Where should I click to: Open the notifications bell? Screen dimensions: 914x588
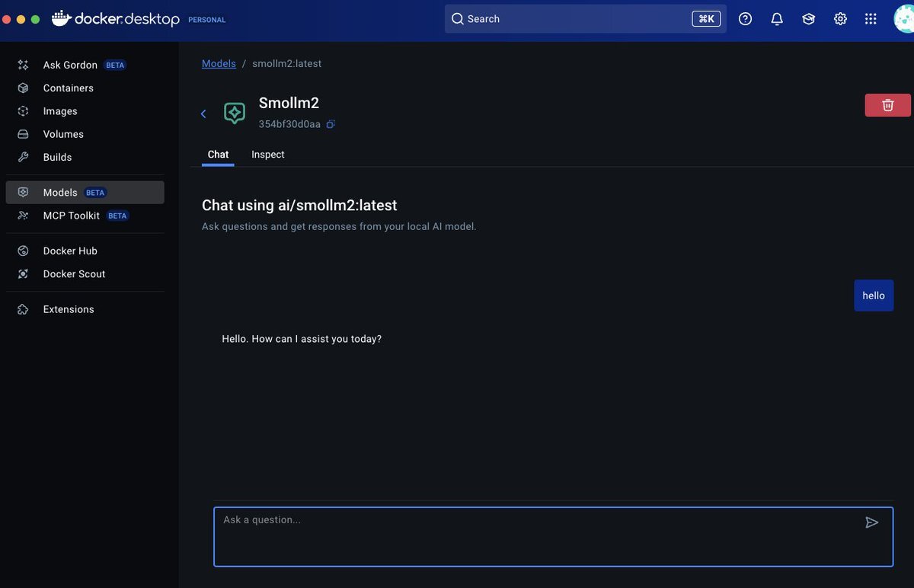777,19
